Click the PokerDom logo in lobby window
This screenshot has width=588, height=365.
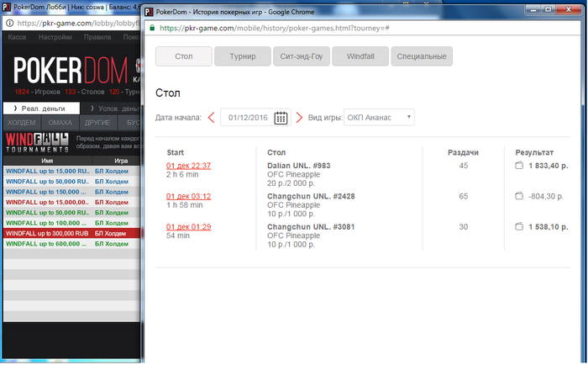coord(71,71)
